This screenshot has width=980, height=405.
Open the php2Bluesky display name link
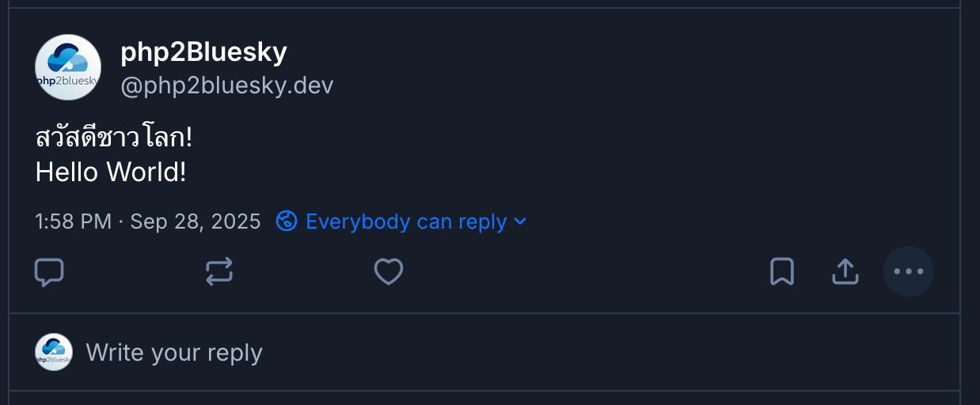(203, 52)
